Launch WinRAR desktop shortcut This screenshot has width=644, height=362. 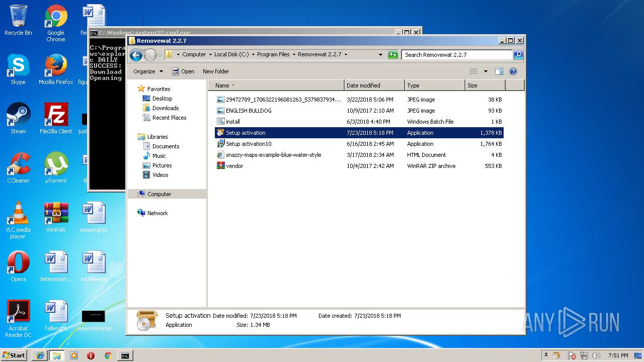point(56,217)
